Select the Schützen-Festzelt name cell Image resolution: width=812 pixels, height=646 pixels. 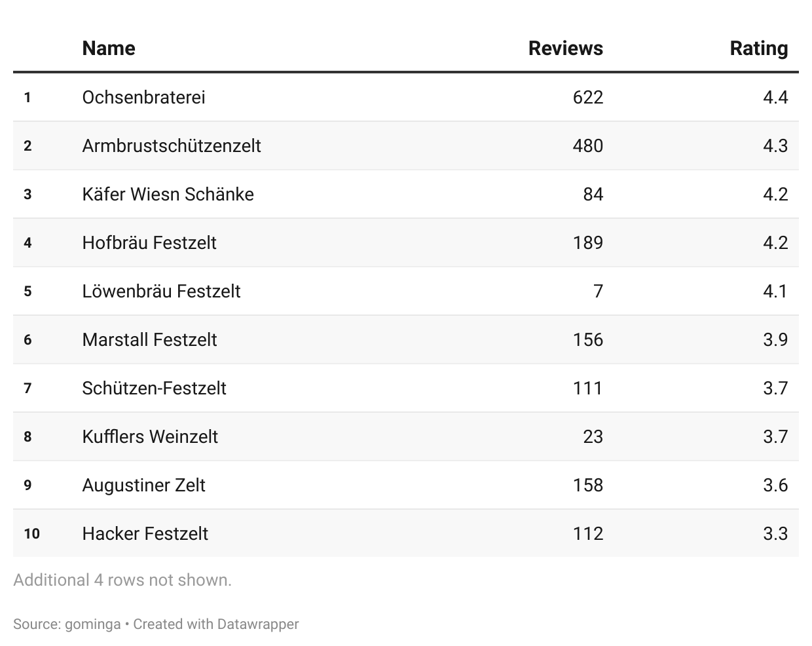[154, 389]
